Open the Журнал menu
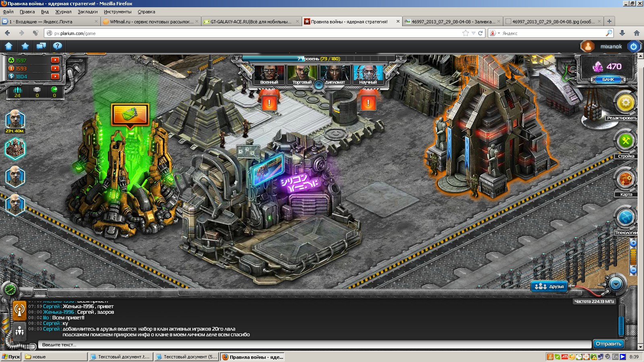The height and width of the screenshot is (362, 644). coord(63,12)
